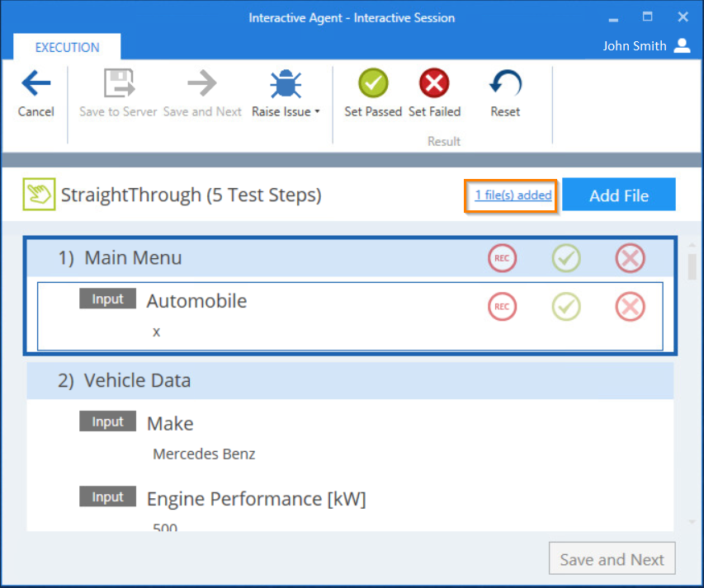Screen dimensions: 704x588
Task: Click the Raise Issue bug icon
Action: tap(286, 84)
